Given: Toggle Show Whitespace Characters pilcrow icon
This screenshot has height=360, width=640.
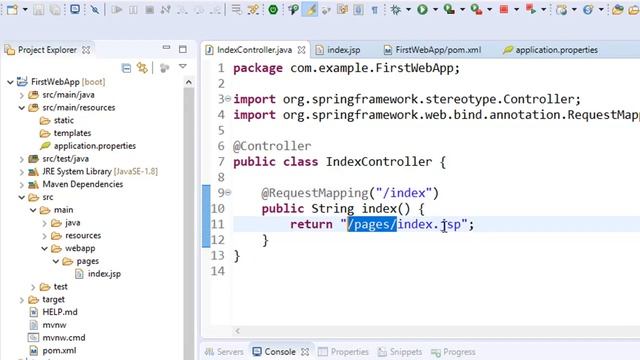Looking at the screenshot, I should tap(374, 10).
